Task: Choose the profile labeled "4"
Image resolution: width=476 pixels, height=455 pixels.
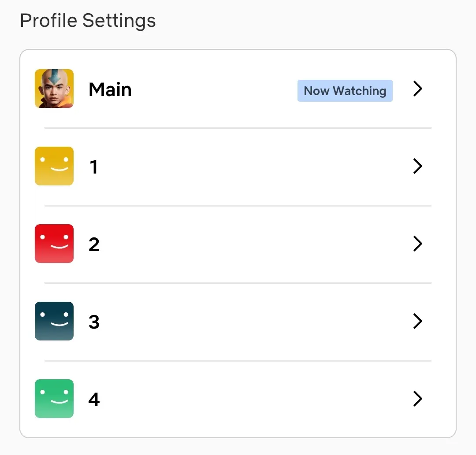Action: (x=94, y=400)
